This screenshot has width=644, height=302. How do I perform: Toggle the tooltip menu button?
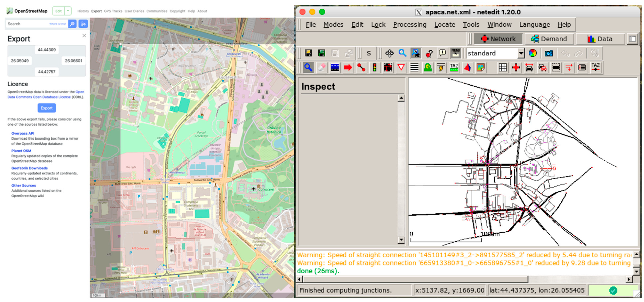click(x=455, y=53)
